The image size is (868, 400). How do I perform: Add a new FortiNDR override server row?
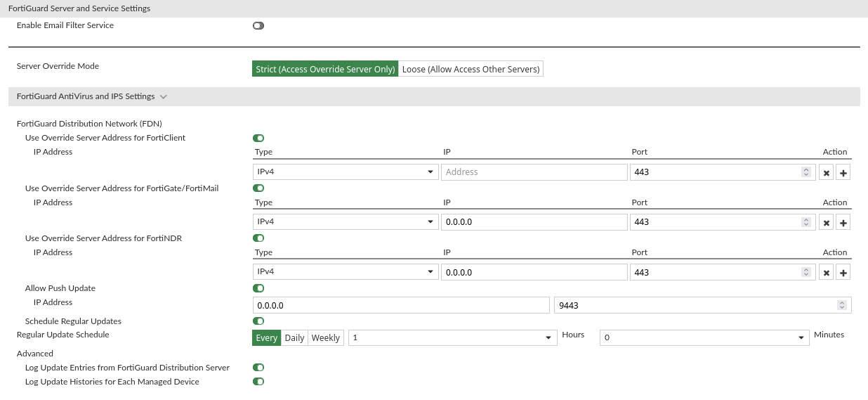pos(843,273)
